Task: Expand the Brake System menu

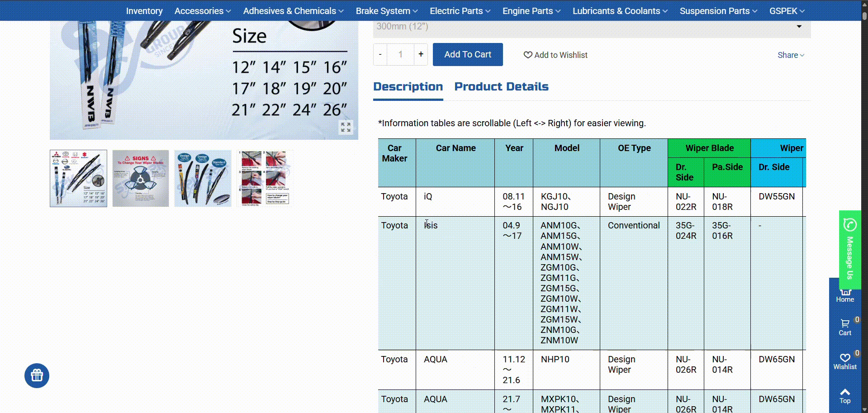Action: 387,11
